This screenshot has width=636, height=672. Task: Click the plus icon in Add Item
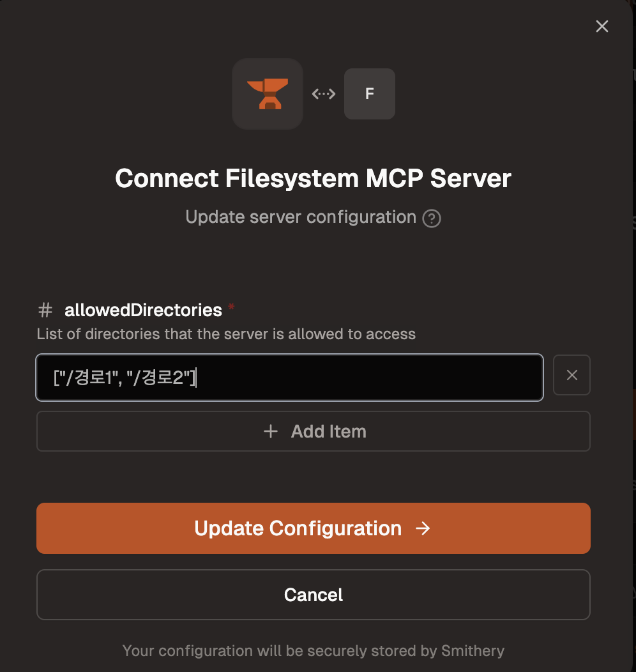click(271, 432)
